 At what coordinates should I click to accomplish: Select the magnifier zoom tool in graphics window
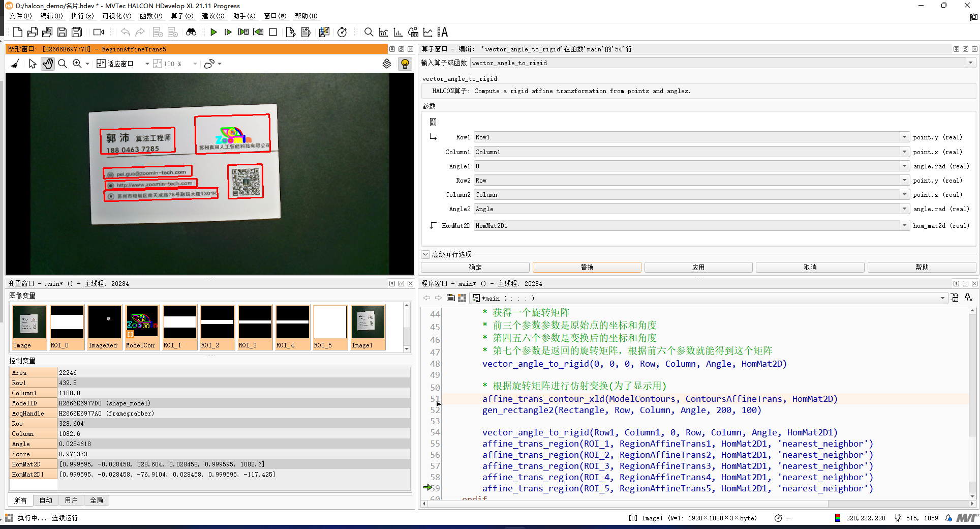click(x=63, y=64)
